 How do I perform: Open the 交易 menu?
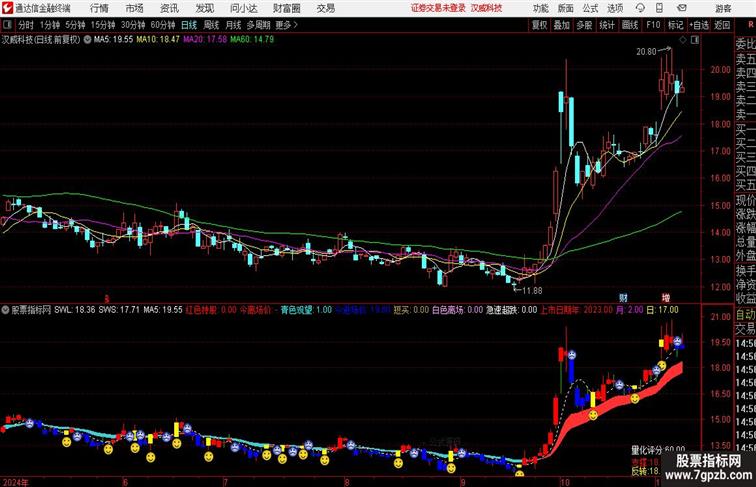click(x=325, y=8)
